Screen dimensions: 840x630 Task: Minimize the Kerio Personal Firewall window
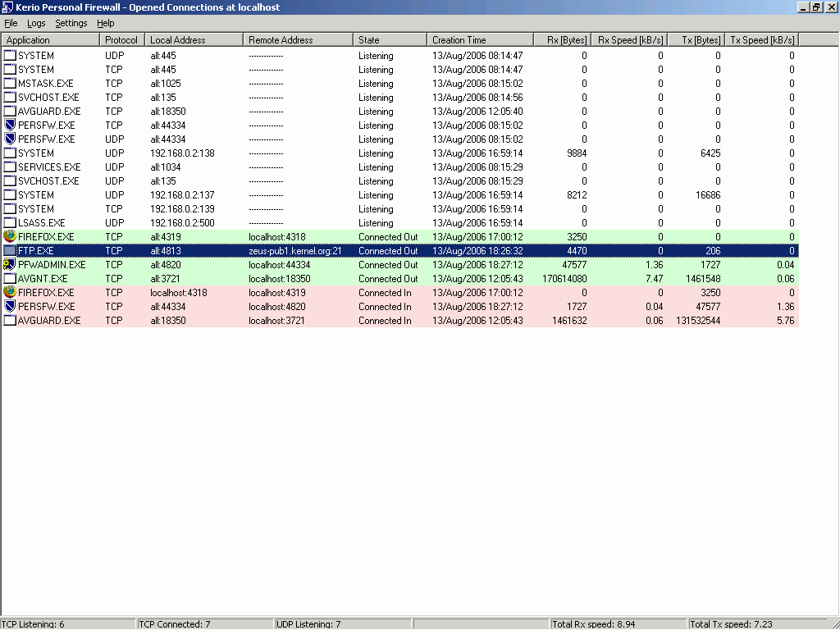tap(803, 7)
